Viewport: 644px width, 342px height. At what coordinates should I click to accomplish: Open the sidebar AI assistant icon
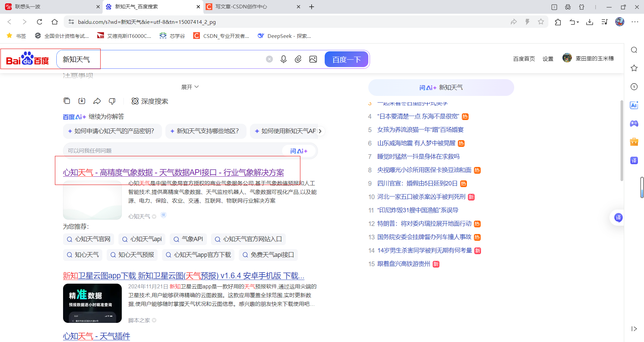(634, 105)
